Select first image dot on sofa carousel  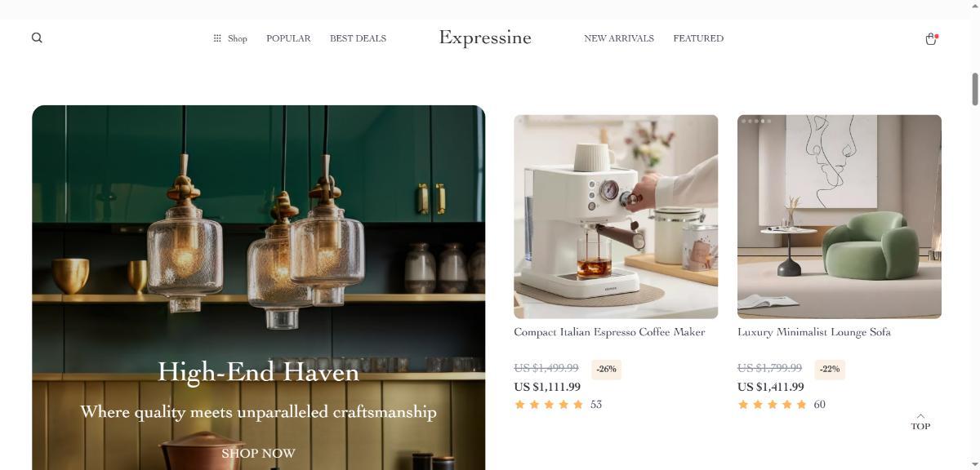(744, 122)
